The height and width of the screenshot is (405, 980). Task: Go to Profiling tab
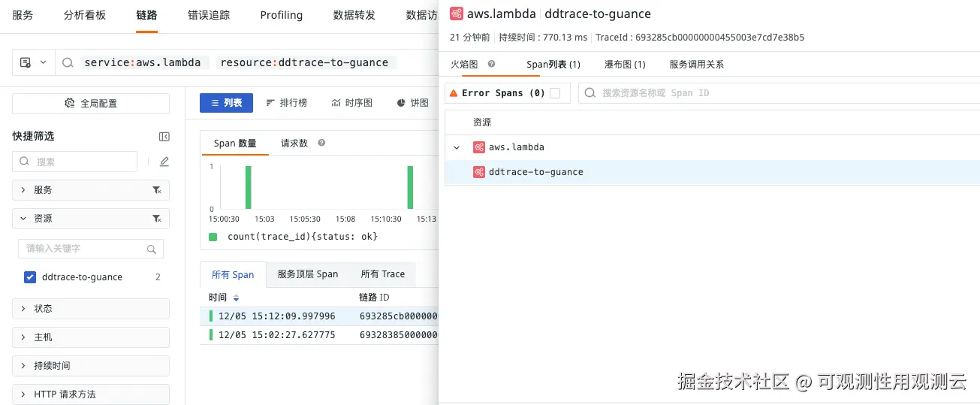pos(282,15)
